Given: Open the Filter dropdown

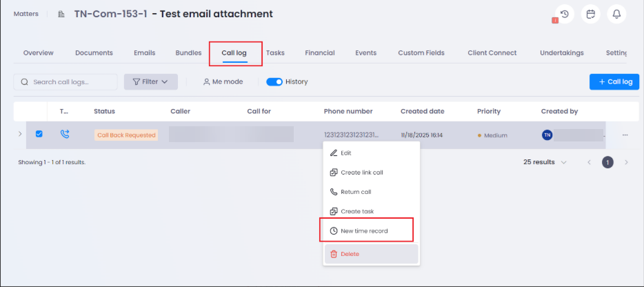Looking at the screenshot, I should coord(150,81).
